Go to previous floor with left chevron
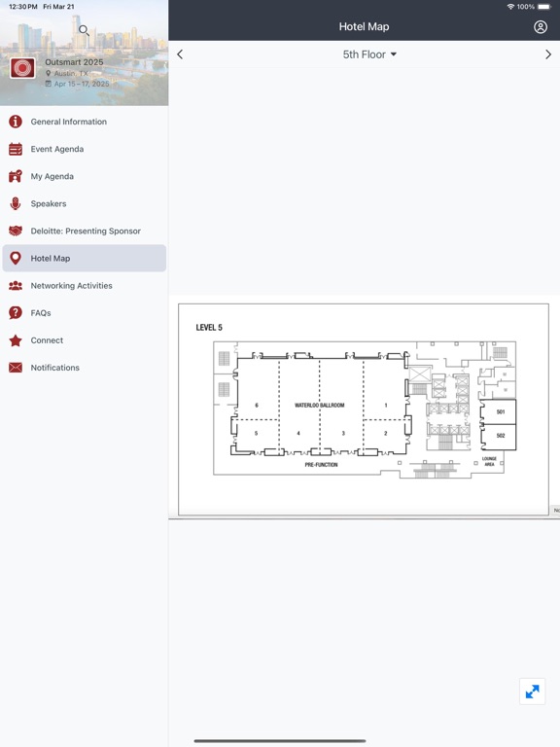This screenshot has height=747, width=560. [x=180, y=54]
